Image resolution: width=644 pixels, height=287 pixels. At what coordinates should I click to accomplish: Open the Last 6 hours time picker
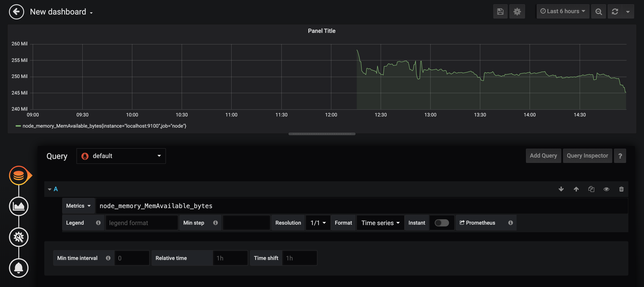(563, 11)
